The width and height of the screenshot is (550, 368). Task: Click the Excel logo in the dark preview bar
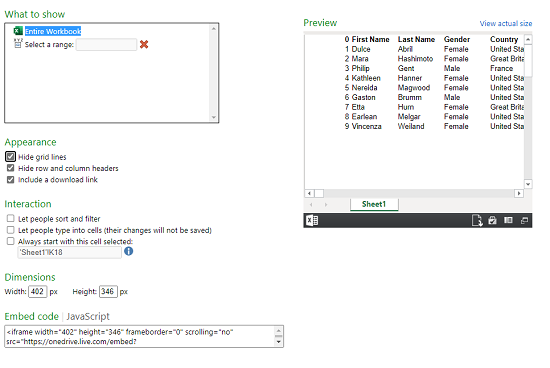click(312, 220)
